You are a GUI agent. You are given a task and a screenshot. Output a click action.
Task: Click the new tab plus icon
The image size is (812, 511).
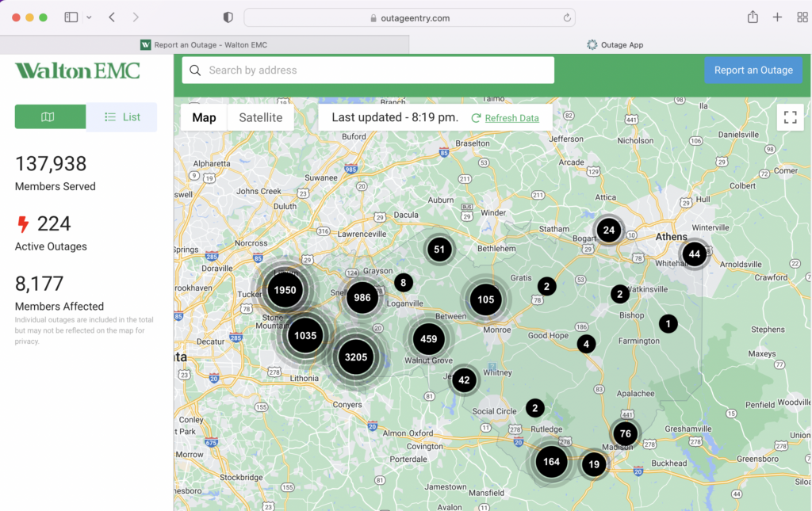click(777, 17)
